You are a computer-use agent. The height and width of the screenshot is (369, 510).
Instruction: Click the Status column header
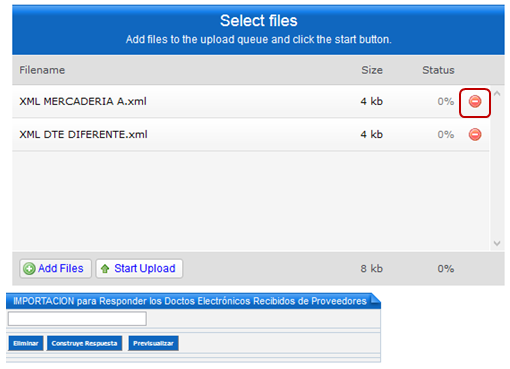438,70
